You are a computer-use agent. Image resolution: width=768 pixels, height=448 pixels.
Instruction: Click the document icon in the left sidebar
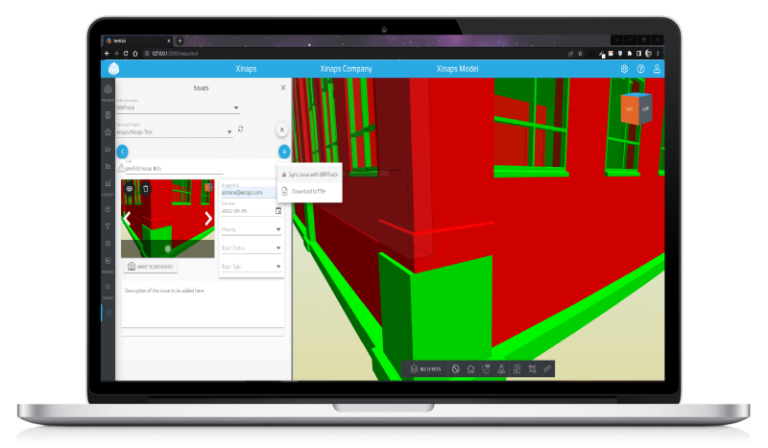click(108, 115)
